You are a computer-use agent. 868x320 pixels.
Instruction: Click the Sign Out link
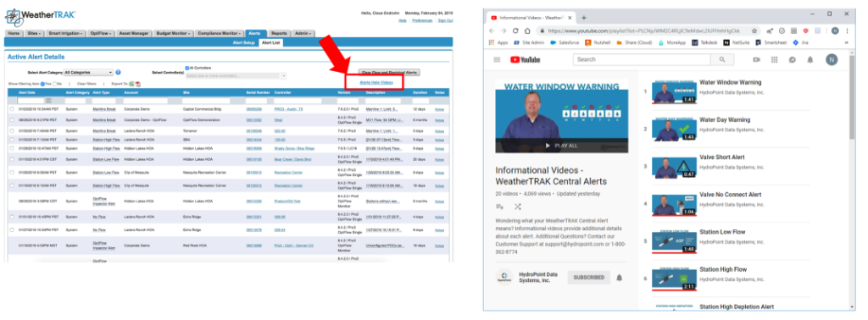tap(445, 20)
